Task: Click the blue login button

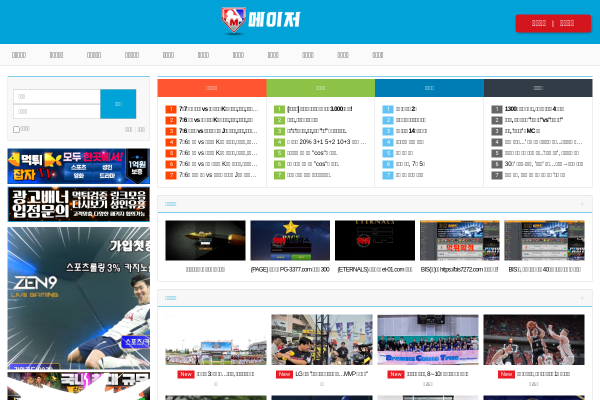Action: pyautogui.click(x=118, y=104)
